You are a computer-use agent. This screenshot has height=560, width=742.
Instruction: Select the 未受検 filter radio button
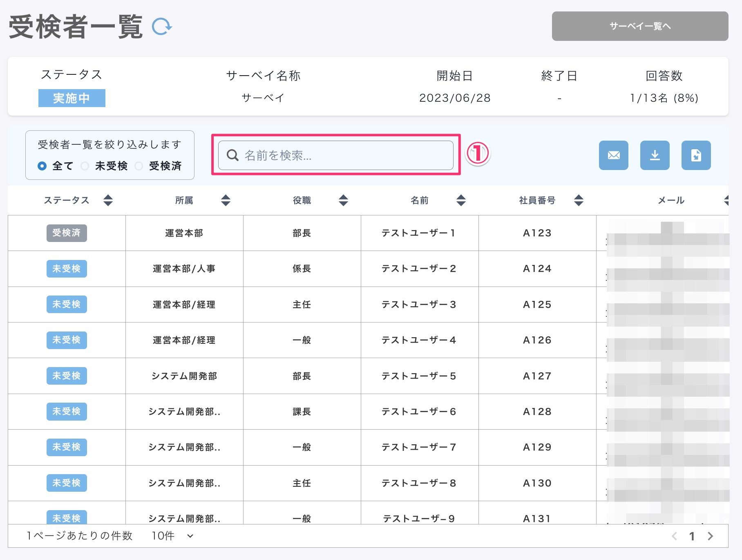(x=85, y=166)
